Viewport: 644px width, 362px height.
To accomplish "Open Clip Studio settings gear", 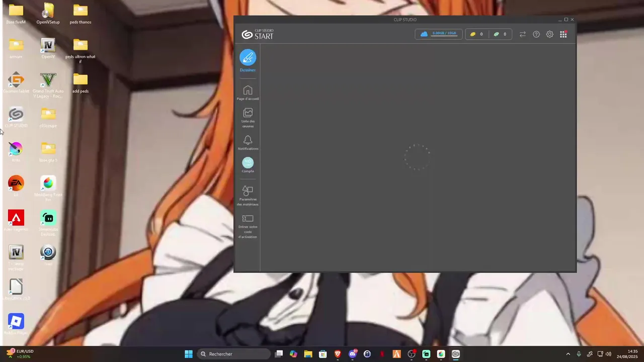I will point(550,34).
